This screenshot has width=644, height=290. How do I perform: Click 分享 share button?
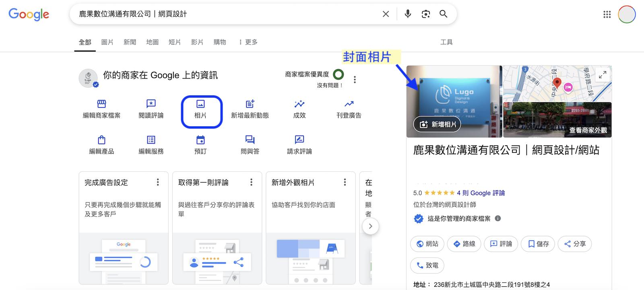pyautogui.click(x=575, y=244)
